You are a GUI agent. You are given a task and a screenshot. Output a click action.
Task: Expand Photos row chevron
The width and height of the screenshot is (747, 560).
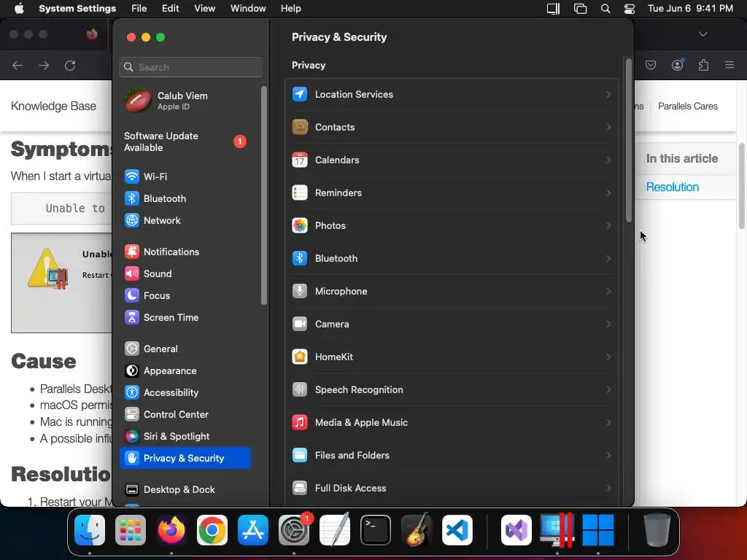608,226
